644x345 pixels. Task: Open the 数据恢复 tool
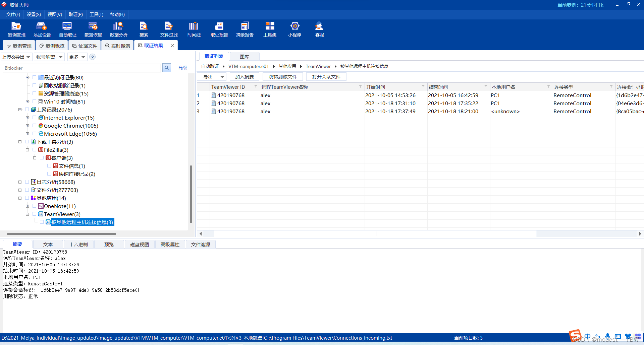point(93,29)
